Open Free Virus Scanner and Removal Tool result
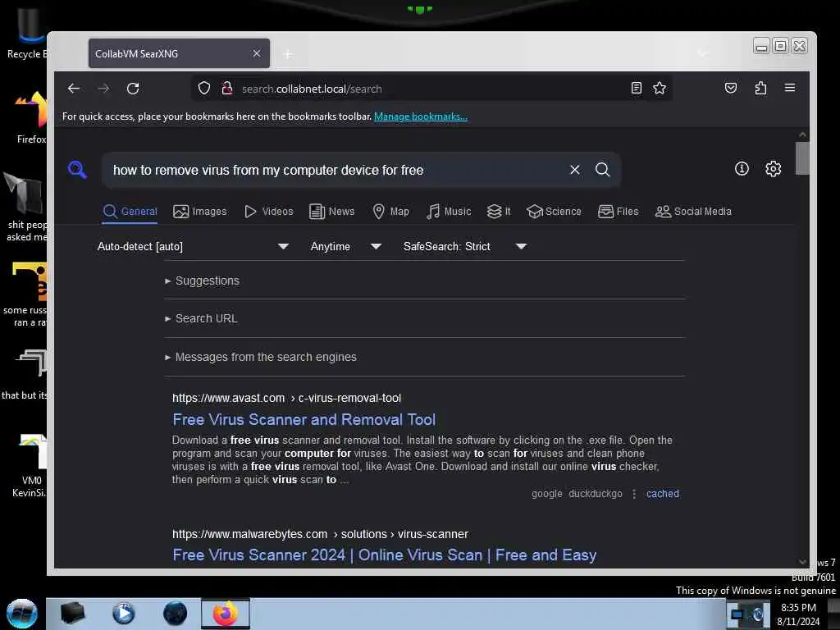 304,419
